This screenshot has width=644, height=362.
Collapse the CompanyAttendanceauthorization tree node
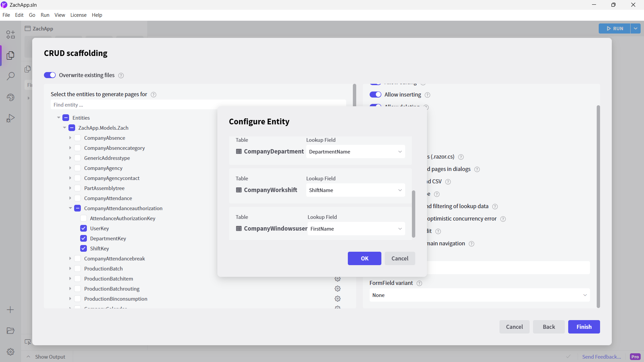click(x=70, y=208)
